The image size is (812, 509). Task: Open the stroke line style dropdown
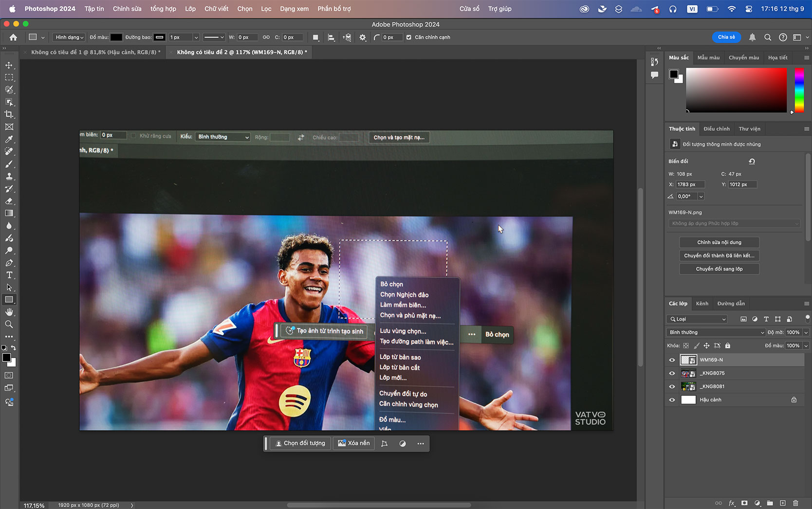pos(214,37)
